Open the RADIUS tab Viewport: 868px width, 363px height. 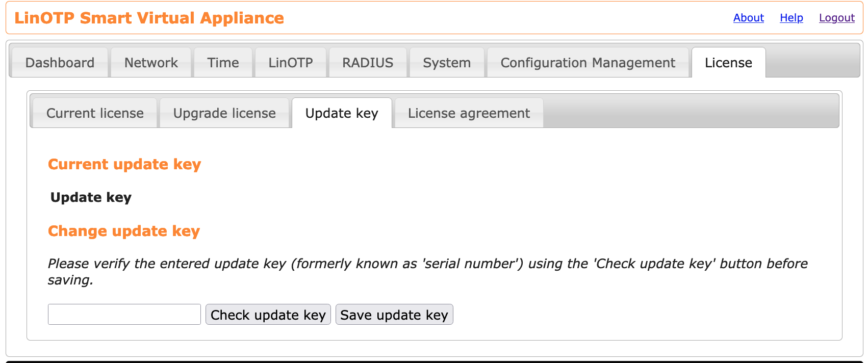368,63
